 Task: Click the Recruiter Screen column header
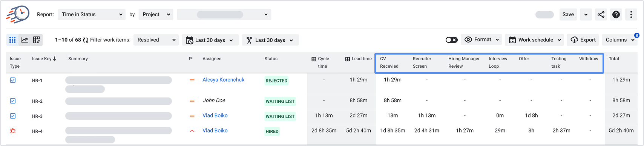pyautogui.click(x=422, y=62)
